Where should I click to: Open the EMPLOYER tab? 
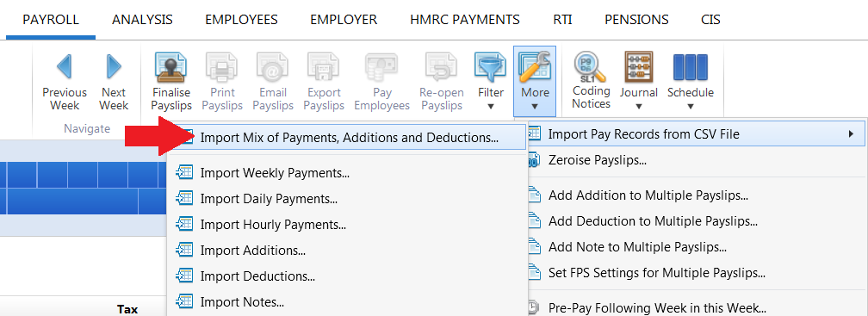[344, 20]
